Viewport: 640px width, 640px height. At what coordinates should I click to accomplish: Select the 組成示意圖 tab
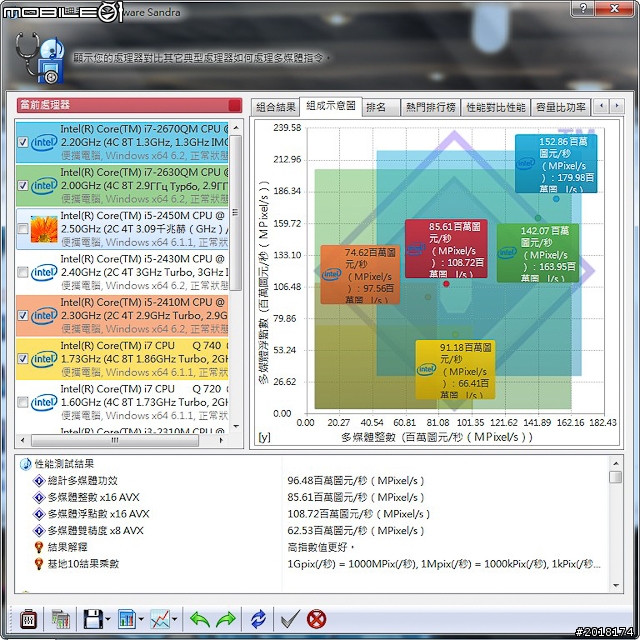(x=331, y=106)
